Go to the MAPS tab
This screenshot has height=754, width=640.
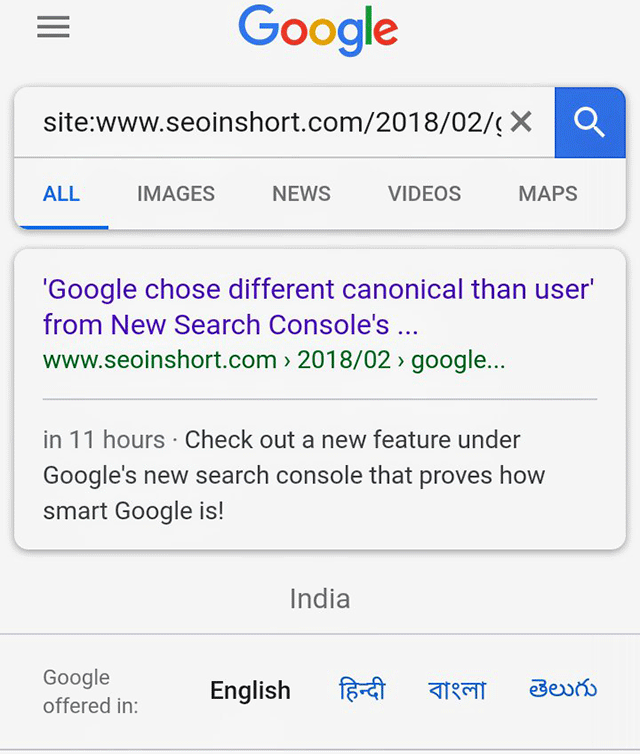(x=548, y=194)
